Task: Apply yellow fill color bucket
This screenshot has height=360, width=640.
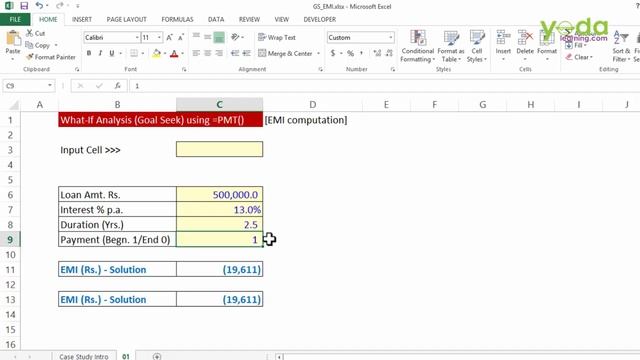Action: tap(156, 53)
